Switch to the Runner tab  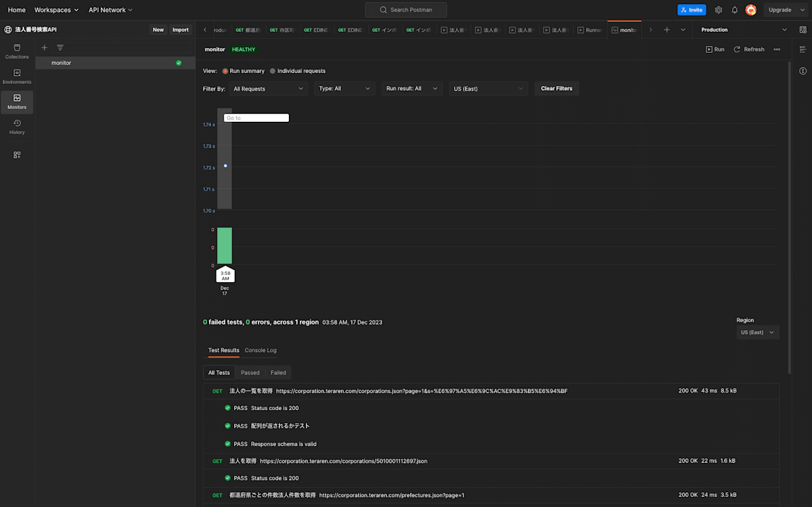click(589, 30)
